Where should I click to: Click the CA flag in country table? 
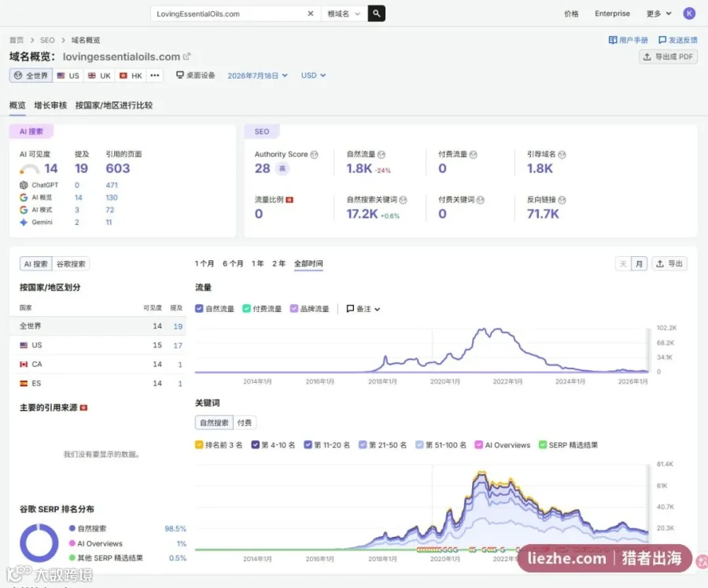24,364
